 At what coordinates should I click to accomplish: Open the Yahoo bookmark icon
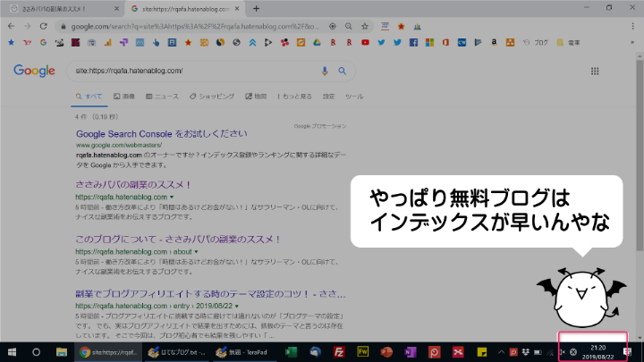click(x=27, y=42)
